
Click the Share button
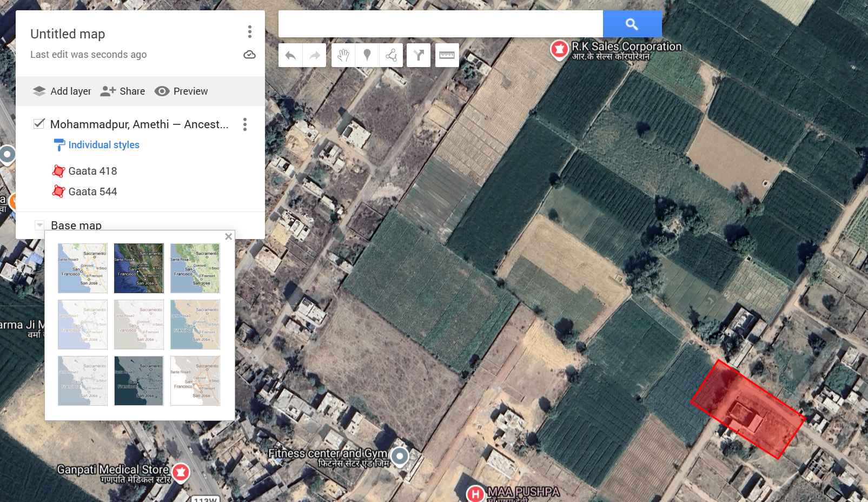coord(123,91)
